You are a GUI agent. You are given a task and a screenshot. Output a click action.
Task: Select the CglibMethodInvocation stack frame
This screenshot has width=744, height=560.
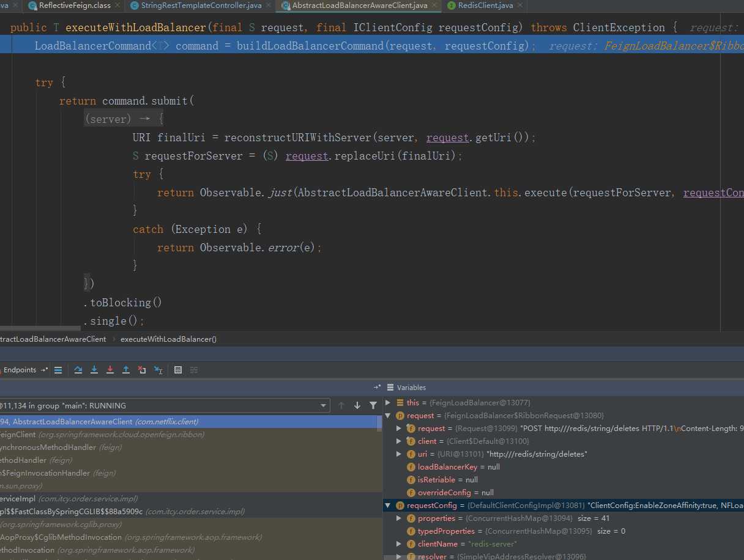pyautogui.click(x=188, y=537)
